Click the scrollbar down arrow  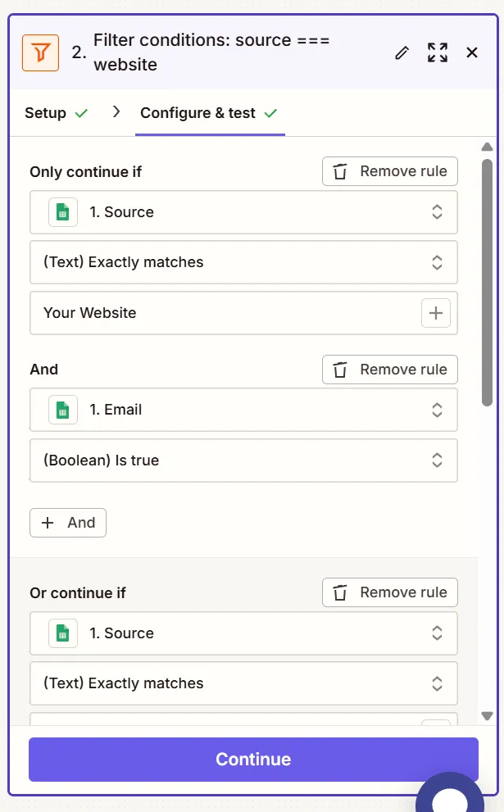click(487, 715)
